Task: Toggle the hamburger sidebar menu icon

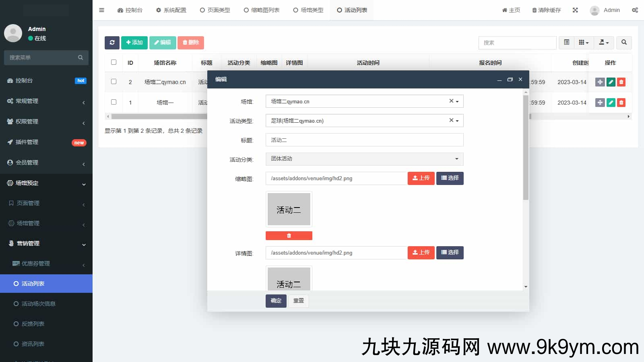Action: pos(101,10)
